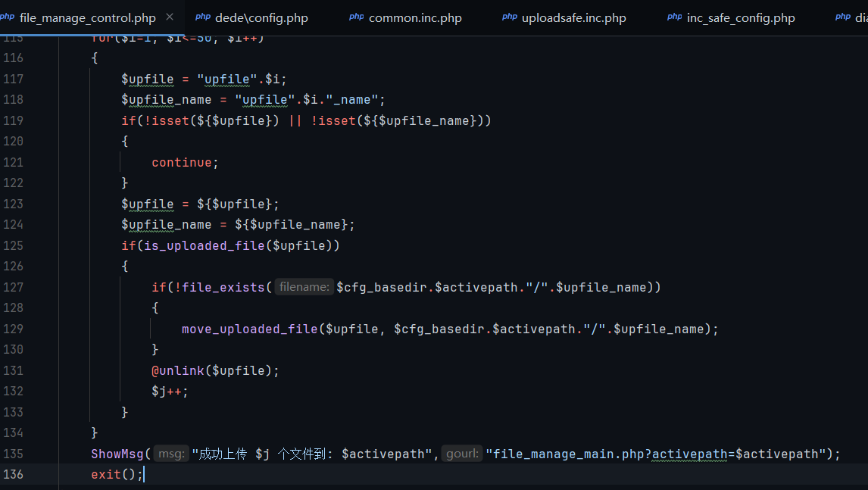Click PHP icon on the rightmost cut-off tab

tap(842, 17)
